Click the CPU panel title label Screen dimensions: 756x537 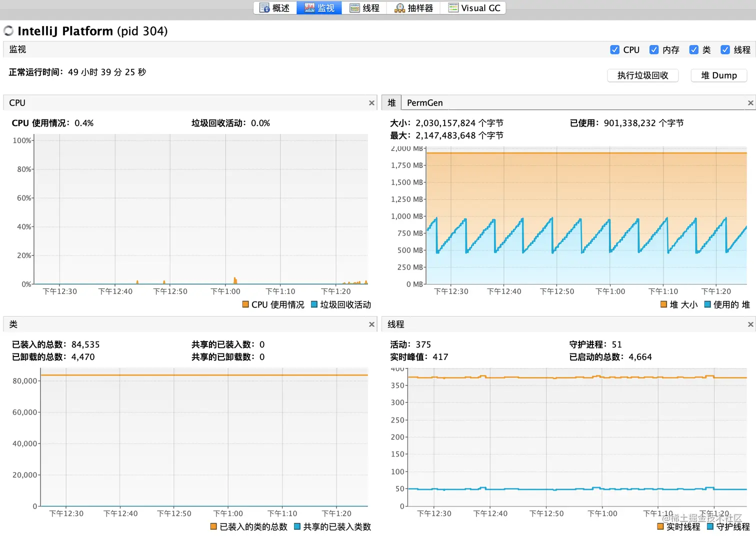[x=17, y=102]
